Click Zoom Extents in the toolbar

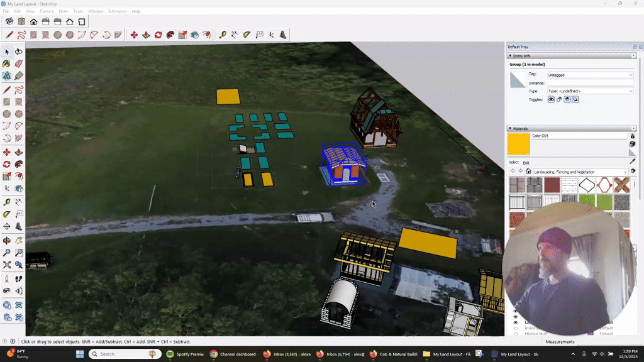(x=6, y=264)
